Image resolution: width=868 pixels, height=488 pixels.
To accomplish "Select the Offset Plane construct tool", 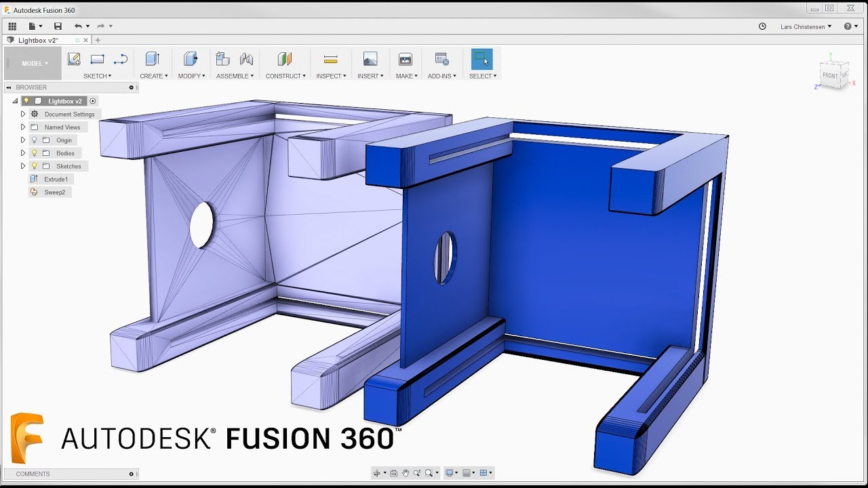I will [285, 59].
